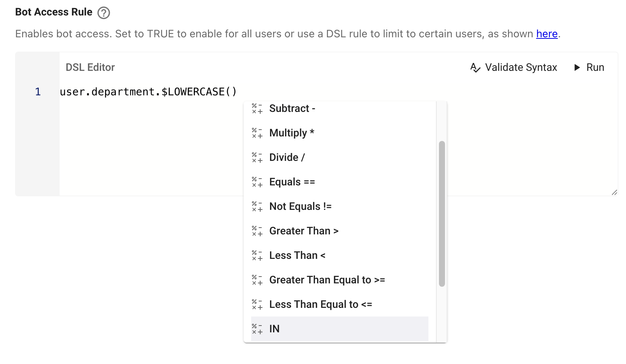Pick Less Than < from autocomplete
This screenshot has height=364, width=626.
[297, 255]
